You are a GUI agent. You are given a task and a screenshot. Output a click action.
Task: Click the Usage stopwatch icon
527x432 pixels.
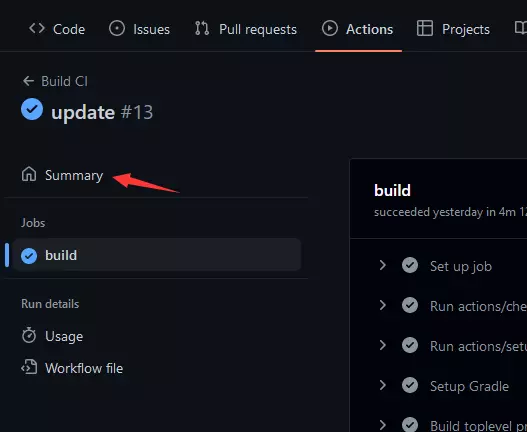pos(29,335)
